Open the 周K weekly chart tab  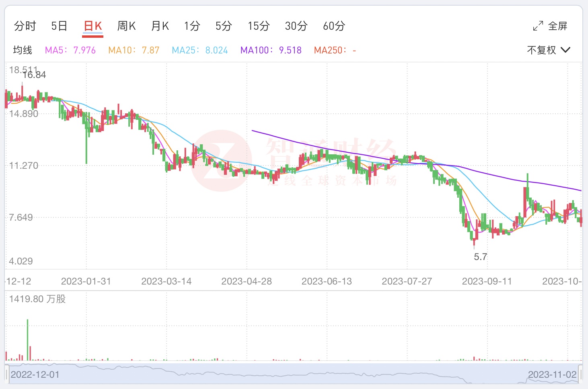click(x=126, y=26)
